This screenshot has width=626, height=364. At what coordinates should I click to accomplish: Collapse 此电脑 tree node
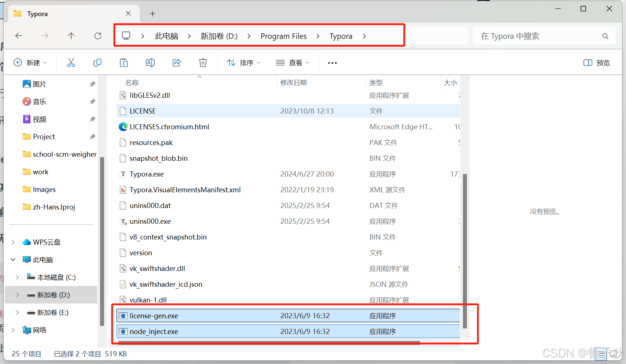[13, 260]
